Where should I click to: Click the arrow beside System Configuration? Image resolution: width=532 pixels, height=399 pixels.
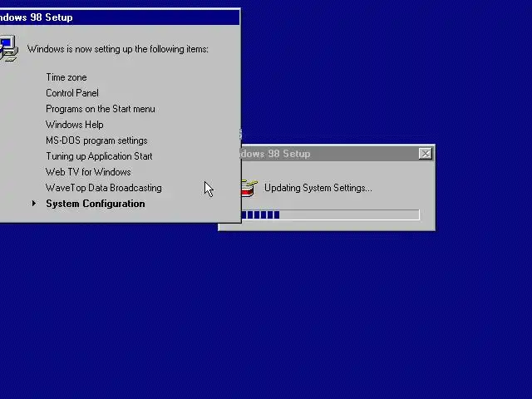[34, 203]
